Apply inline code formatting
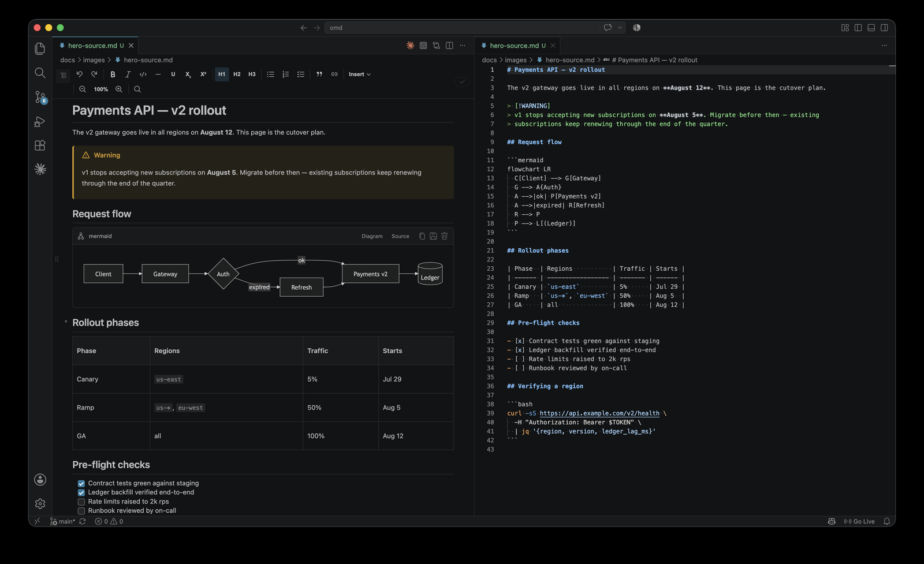This screenshot has width=924, height=564. (x=143, y=74)
